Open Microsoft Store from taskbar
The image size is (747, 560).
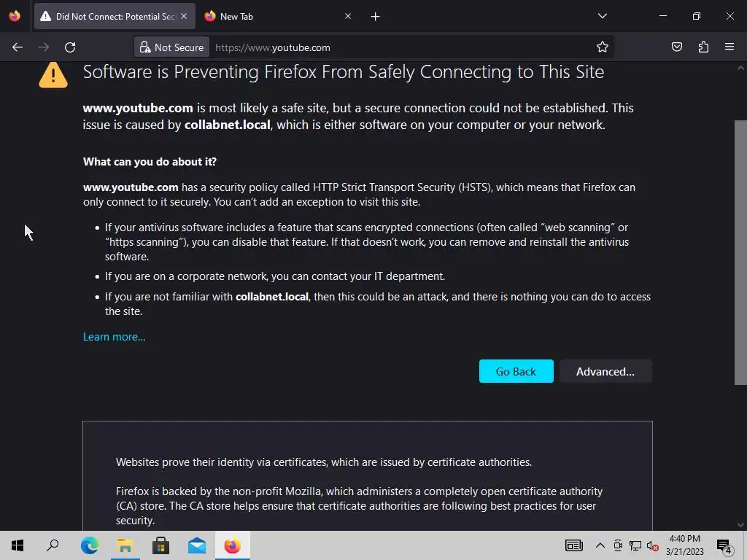coord(161,545)
